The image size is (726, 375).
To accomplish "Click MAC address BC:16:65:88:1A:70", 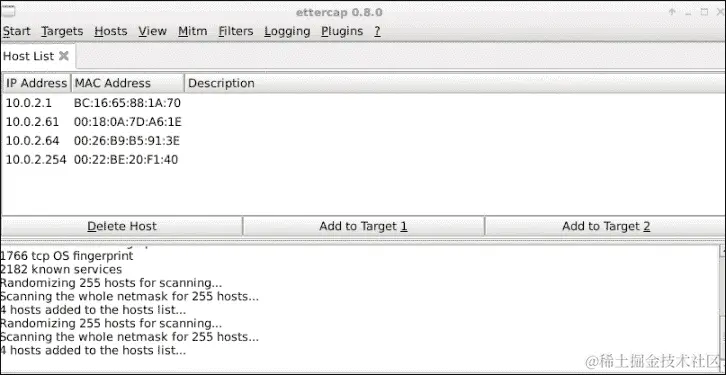I will click(127, 103).
